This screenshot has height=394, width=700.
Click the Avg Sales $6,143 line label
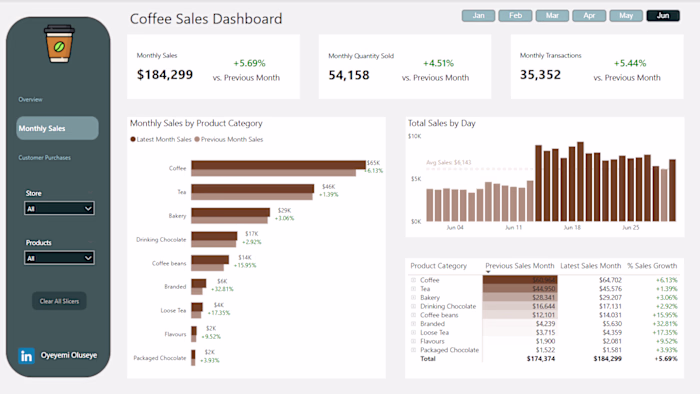tap(448, 162)
